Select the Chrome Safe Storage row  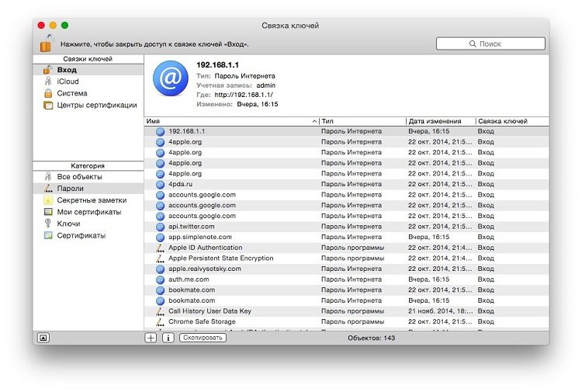pyautogui.click(x=202, y=321)
